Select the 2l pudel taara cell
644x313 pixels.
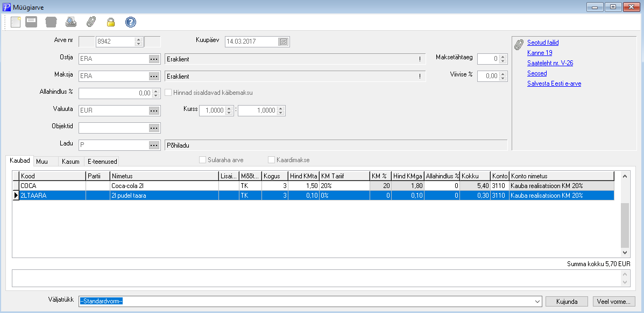(x=164, y=196)
